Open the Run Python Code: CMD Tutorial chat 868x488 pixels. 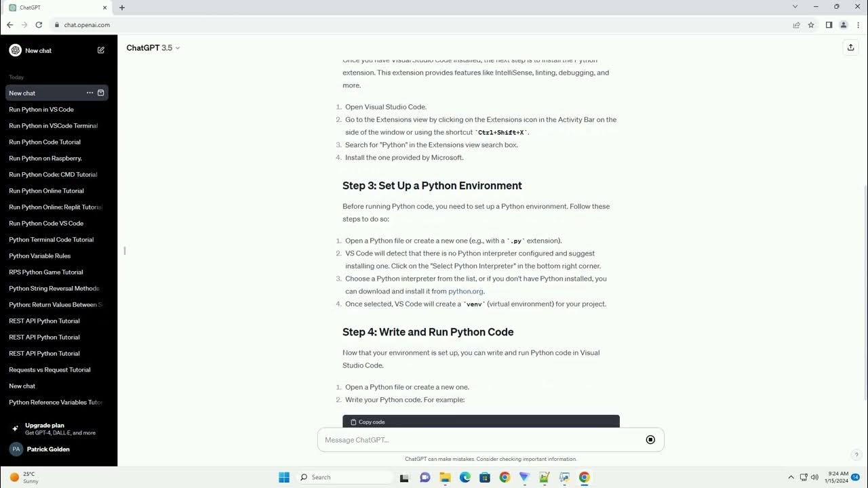[57, 174]
